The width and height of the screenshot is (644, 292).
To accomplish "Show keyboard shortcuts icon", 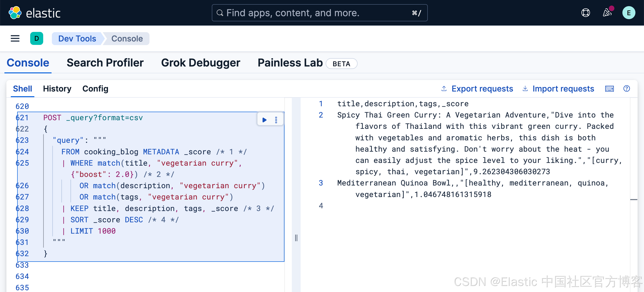I will tap(609, 89).
